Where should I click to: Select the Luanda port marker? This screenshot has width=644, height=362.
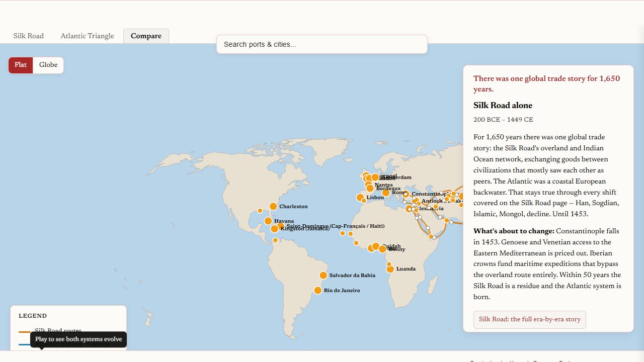[x=390, y=269]
